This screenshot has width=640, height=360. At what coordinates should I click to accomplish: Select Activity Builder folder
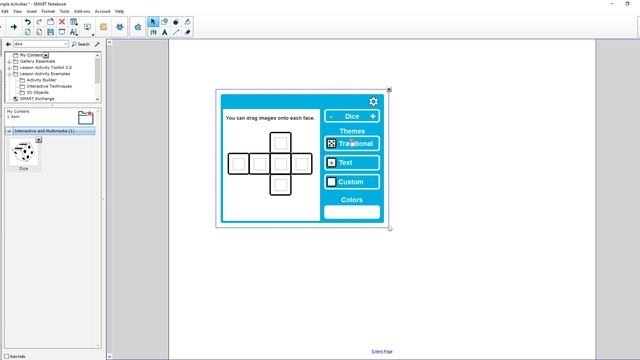click(41, 80)
